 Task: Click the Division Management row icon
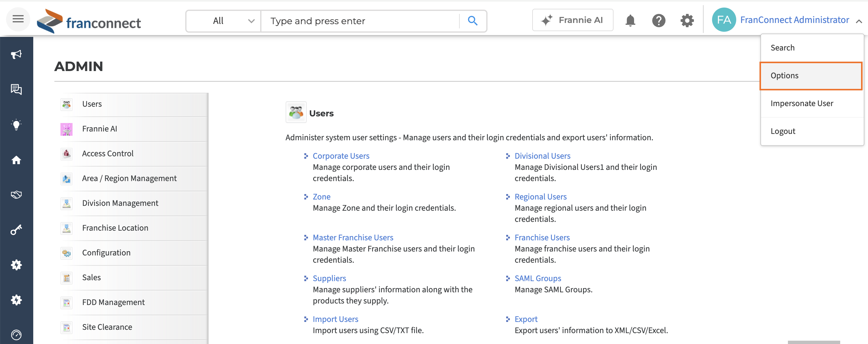click(x=66, y=203)
